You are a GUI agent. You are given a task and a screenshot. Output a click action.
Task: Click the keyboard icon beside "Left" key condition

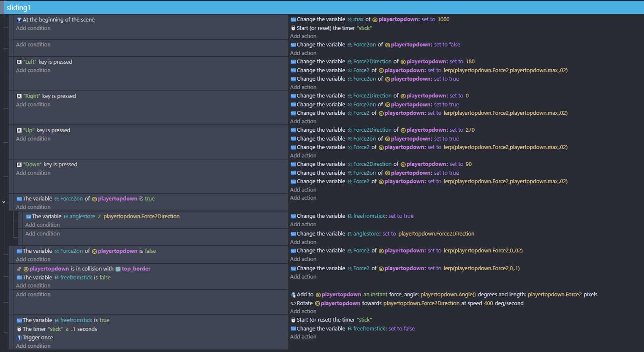pyautogui.click(x=19, y=62)
